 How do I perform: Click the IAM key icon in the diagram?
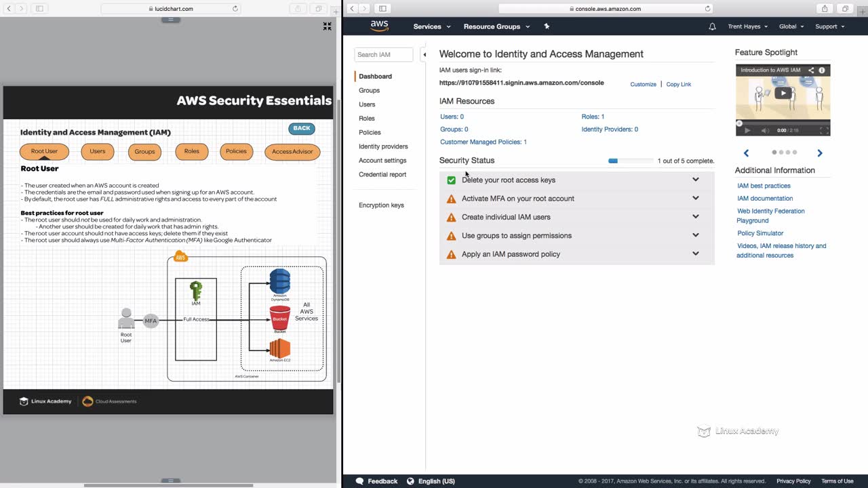(196, 291)
